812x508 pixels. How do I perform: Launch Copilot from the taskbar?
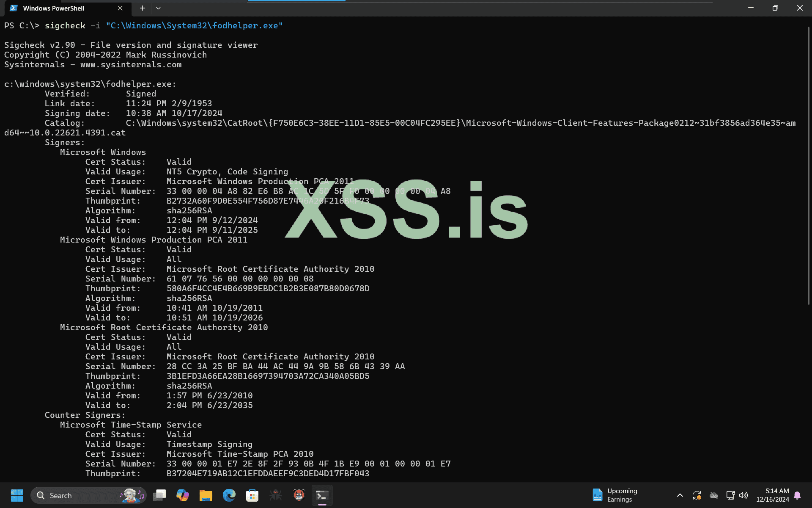pyautogui.click(x=183, y=495)
